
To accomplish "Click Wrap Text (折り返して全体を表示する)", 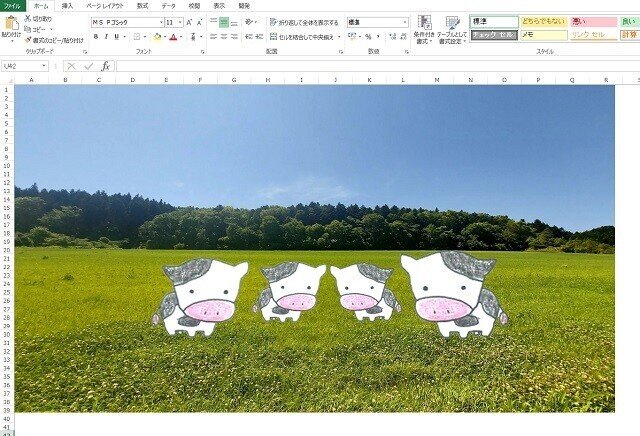I will click(x=304, y=22).
